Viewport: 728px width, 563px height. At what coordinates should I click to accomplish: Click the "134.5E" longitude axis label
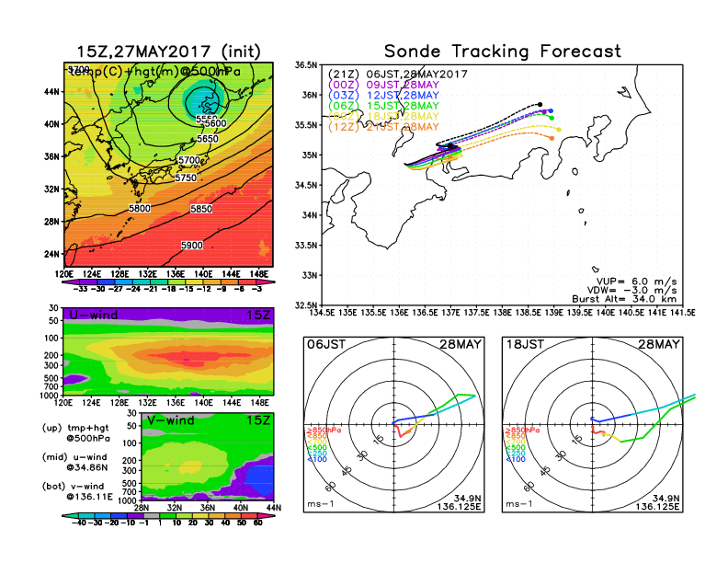point(322,313)
